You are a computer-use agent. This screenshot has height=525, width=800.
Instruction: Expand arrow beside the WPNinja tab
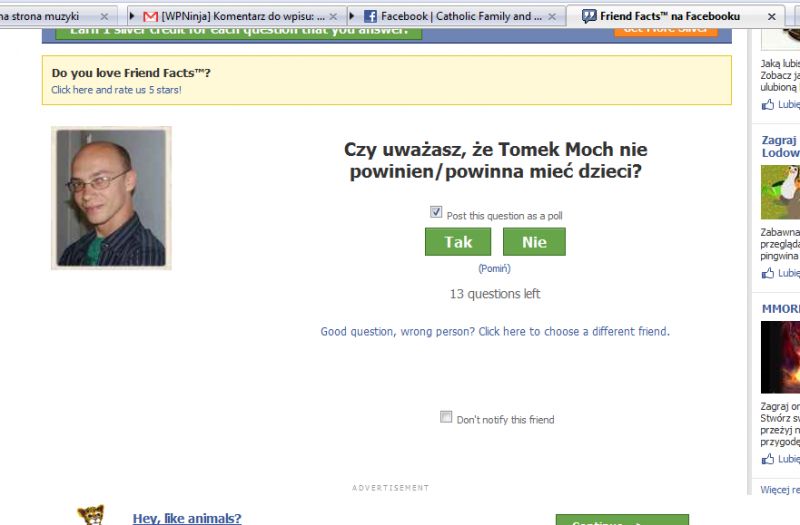[132, 16]
